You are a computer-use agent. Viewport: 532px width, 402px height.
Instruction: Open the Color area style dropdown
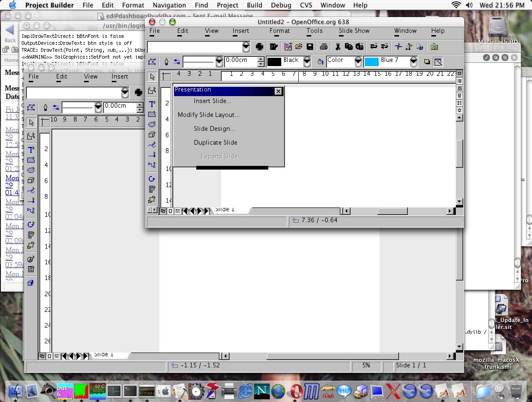pyautogui.click(x=358, y=62)
